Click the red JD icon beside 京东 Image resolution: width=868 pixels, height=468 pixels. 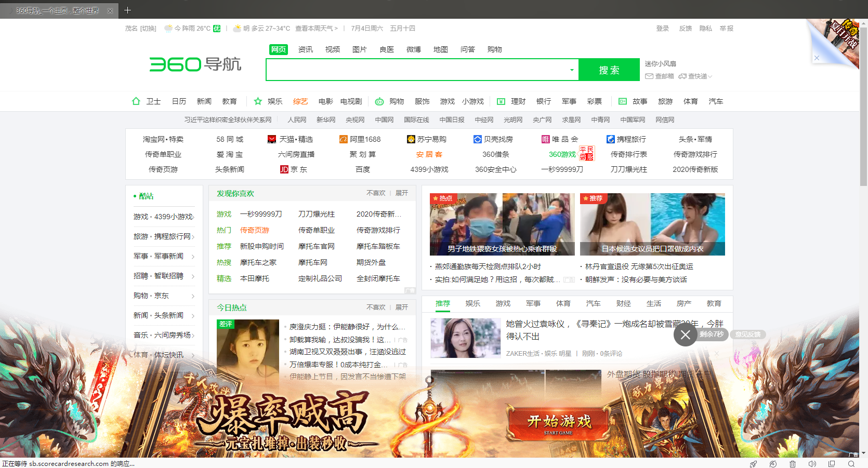[284, 169]
